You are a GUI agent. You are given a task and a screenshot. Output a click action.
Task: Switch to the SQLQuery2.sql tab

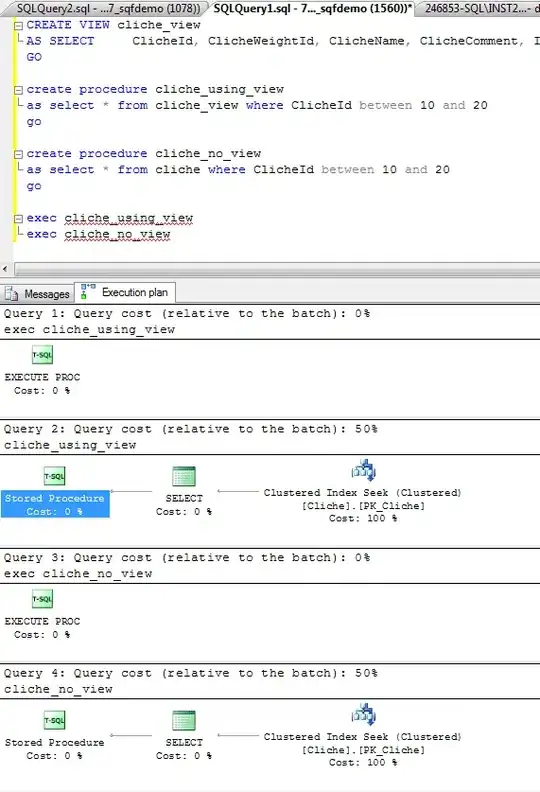(108, 9)
